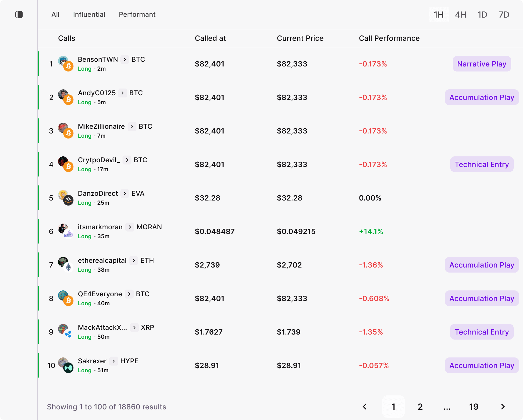Open details chevron on Sakrexer's row

click(114, 361)
